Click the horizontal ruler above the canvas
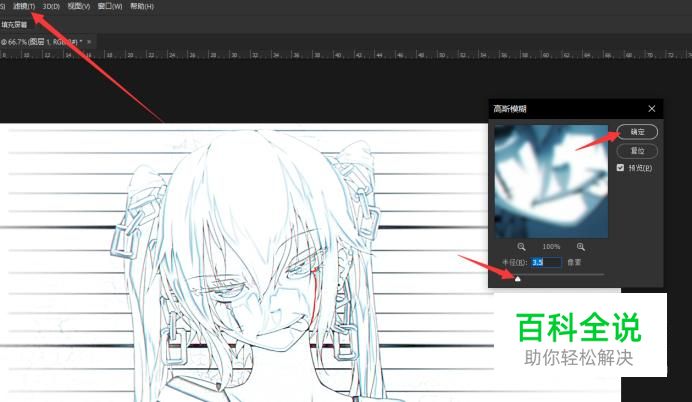This screenshot has width=692, height=402. point(346,55)
